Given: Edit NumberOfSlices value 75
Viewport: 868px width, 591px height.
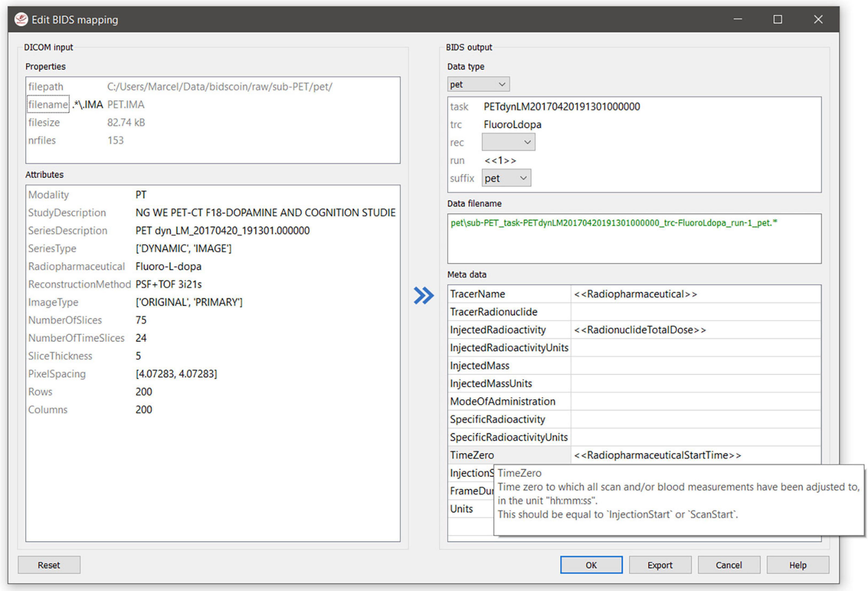Looking at the screenshot, I should click(x=141, y=320).
